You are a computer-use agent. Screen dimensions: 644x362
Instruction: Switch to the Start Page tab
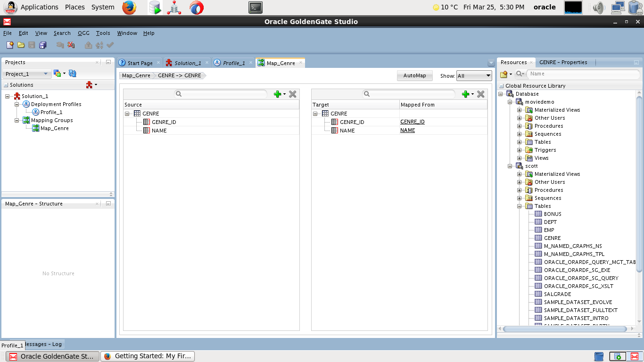tap(140, 63)
